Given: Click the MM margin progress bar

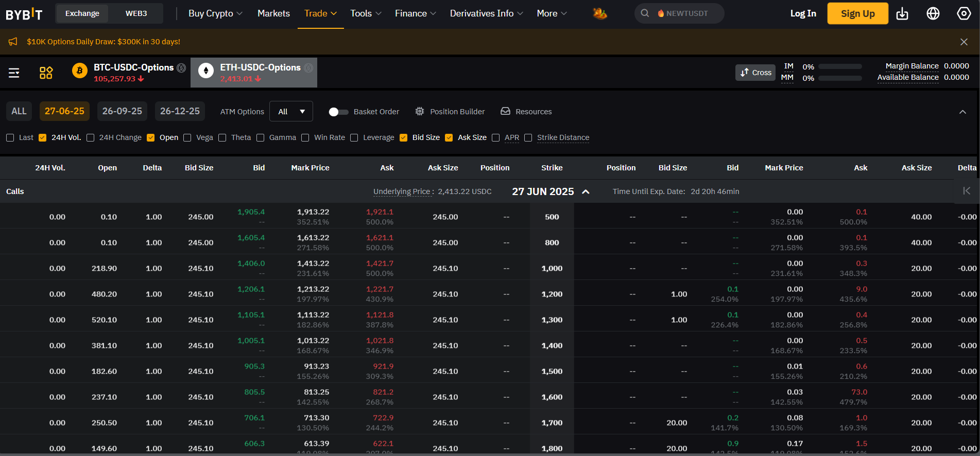Looking at the screenshot, I should tap(840, 78).
